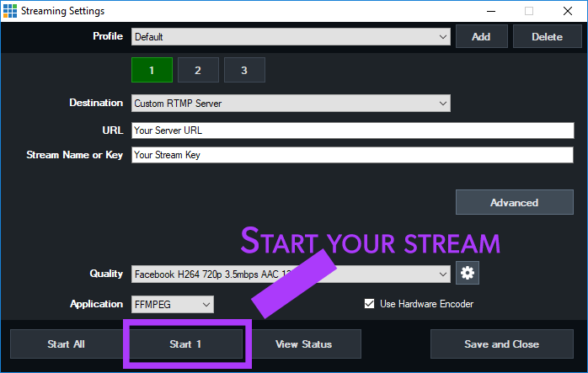This screenshot has height=373, width=588.
Task: Select stream tab 3
Action: point(244,70)
